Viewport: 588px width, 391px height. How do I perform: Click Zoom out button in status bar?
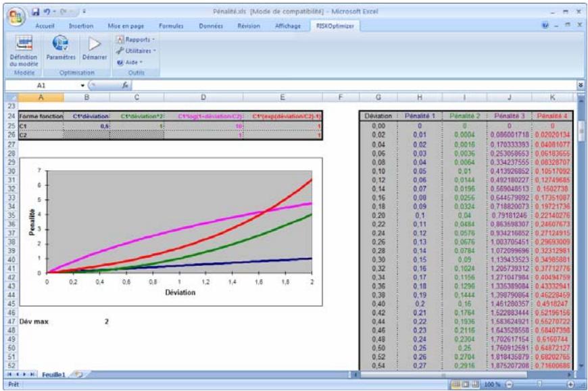[510, 384]
